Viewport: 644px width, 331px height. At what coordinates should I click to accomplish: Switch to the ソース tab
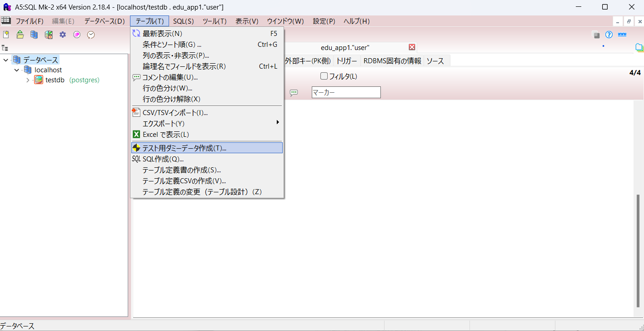pos(435,61)
